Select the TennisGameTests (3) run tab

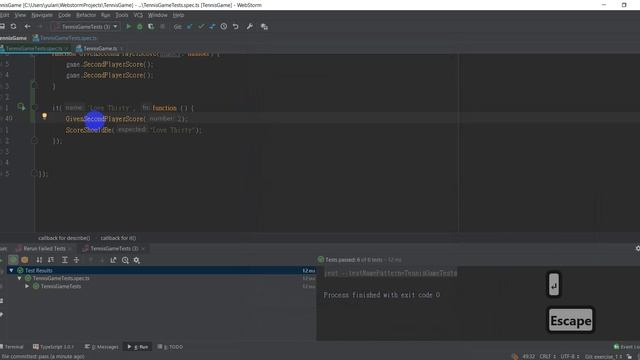point(114,249)
